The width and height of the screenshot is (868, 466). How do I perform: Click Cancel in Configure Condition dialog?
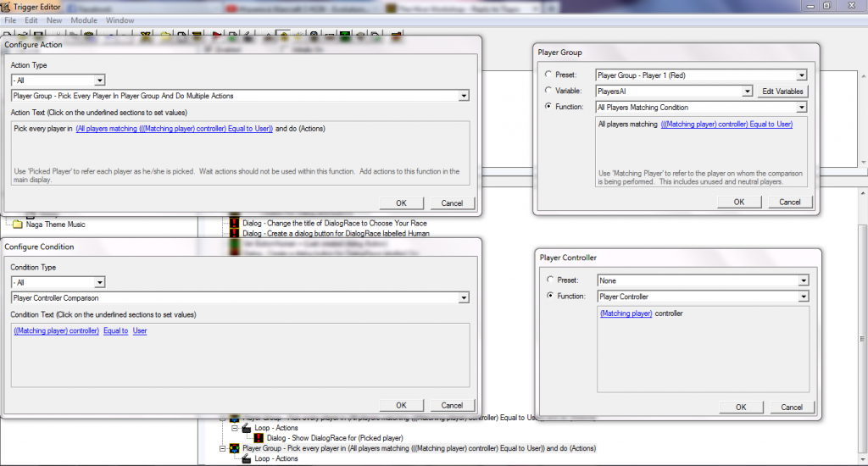coord(452,405)
